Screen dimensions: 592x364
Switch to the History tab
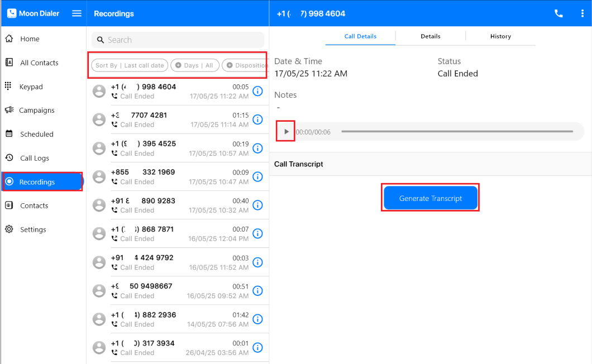pyautogui.click(x=500, y=36)
